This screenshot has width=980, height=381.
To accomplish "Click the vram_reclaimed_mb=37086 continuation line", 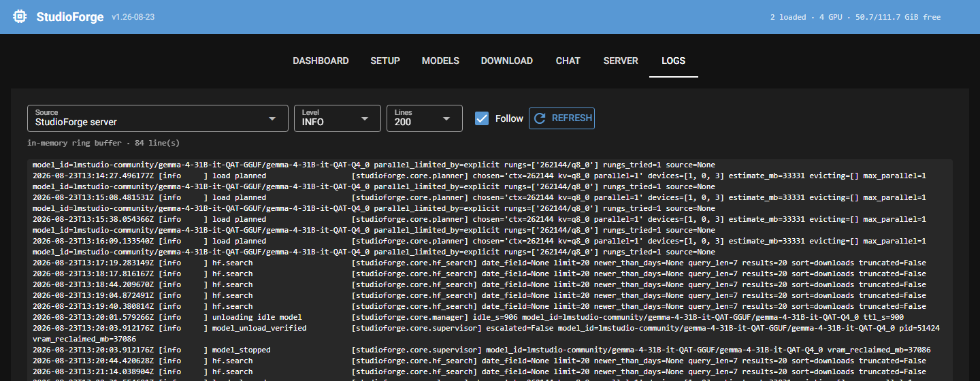I will [84, 339].
